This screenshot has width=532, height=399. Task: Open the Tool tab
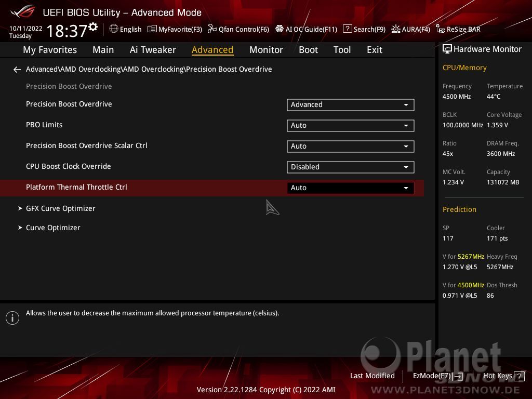click(342, 50)
